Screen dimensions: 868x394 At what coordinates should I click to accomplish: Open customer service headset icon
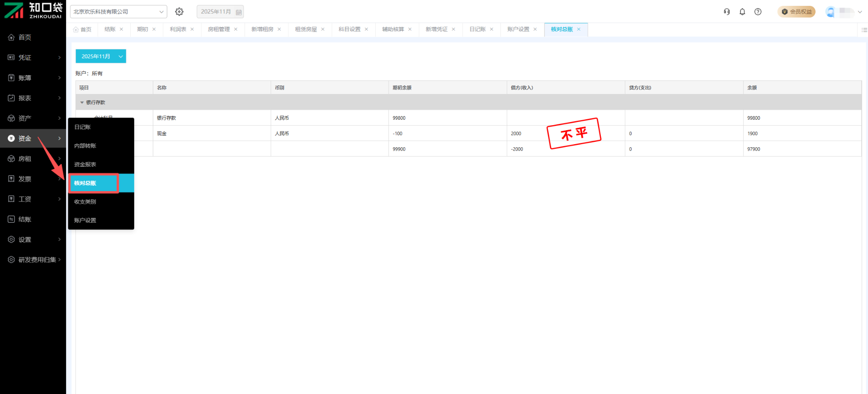pyautogui.click(x=726, y=12)
